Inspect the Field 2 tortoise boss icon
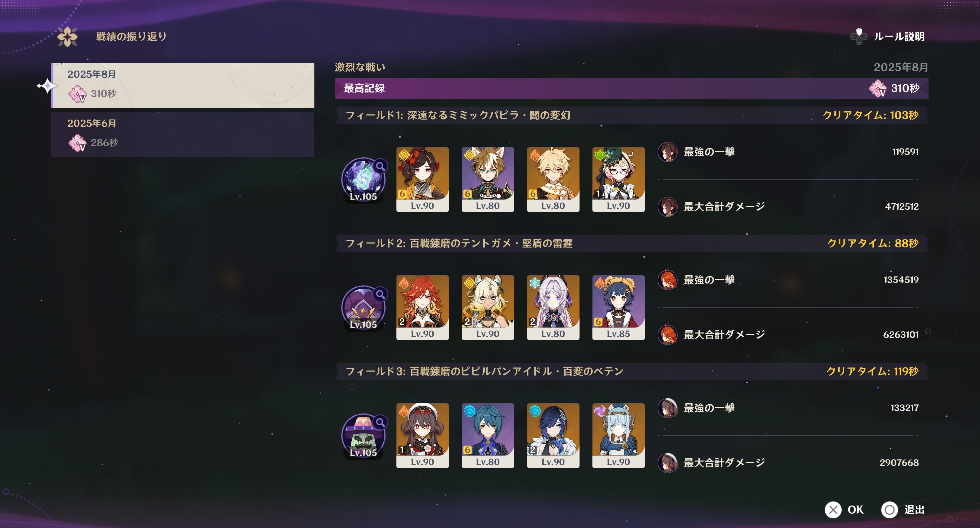 pos(363,308)
